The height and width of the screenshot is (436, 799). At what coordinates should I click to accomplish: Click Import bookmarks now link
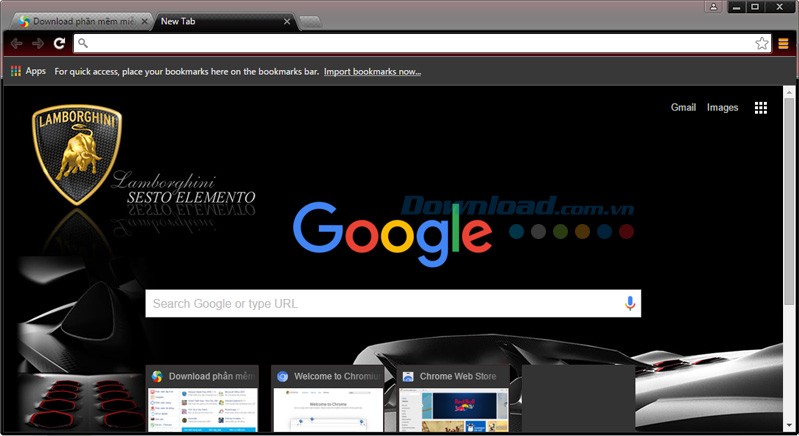tap(372, 71)
